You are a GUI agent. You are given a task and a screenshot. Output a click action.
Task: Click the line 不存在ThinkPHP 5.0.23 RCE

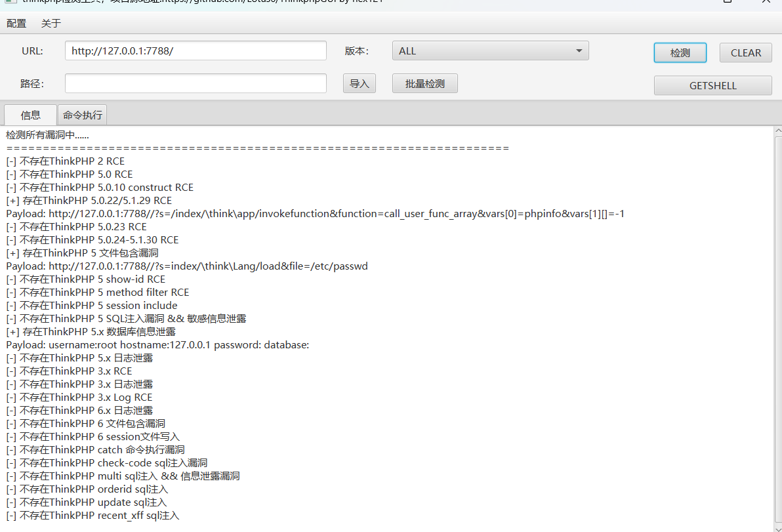(x=76, y=227)
